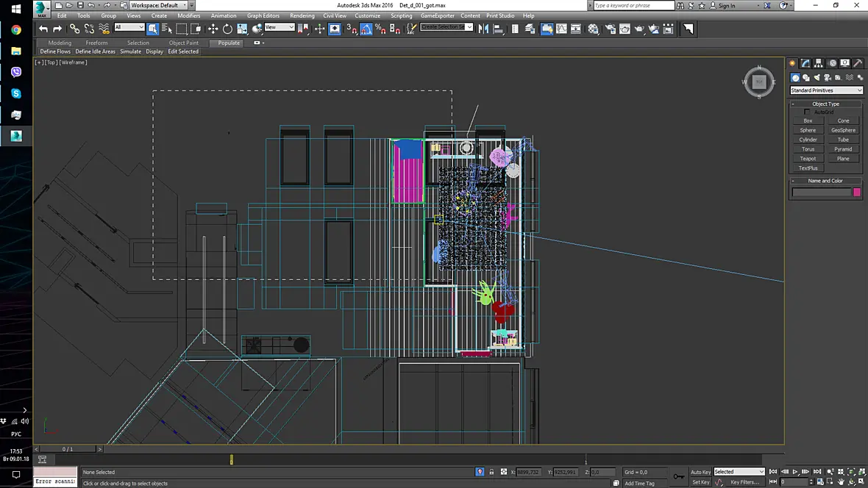Image resolution: width=868 pixels, height=488 pixels.
Task: Open the Standard Primitives dropdown
Action: point(826,90)
